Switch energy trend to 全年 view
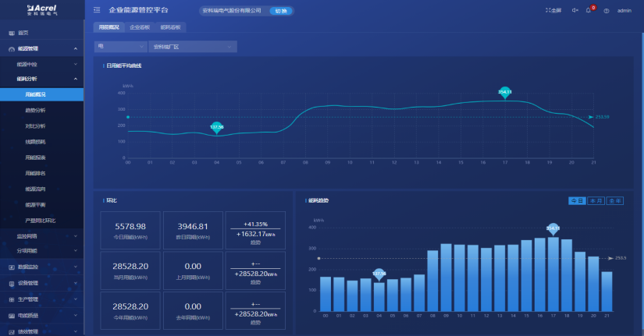 click(x=615, y=201)
